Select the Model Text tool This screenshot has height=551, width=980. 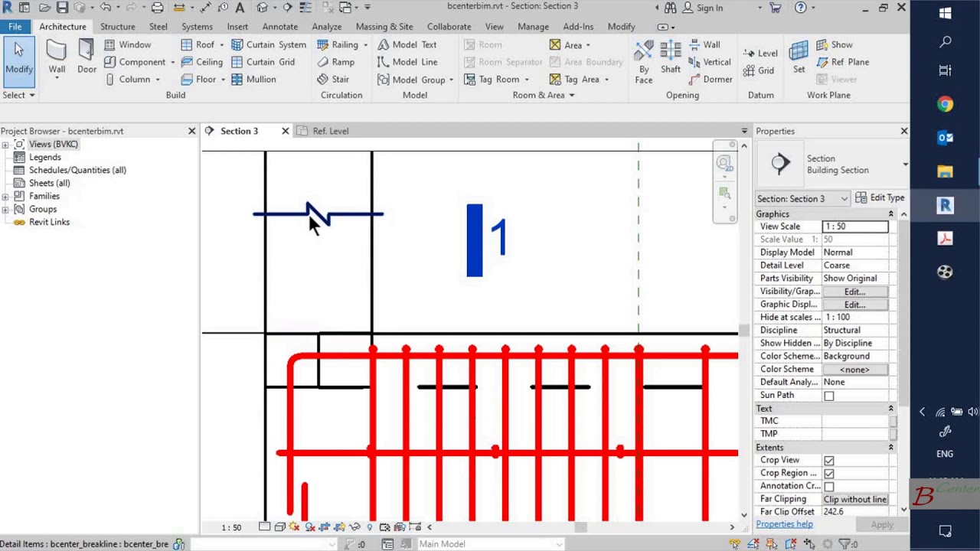[407, 44]
